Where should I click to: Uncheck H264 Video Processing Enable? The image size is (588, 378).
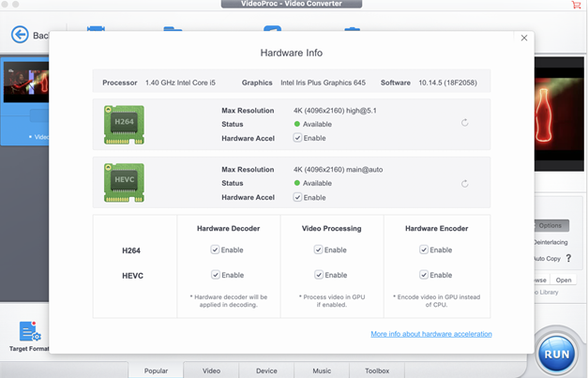click(319, 250)
